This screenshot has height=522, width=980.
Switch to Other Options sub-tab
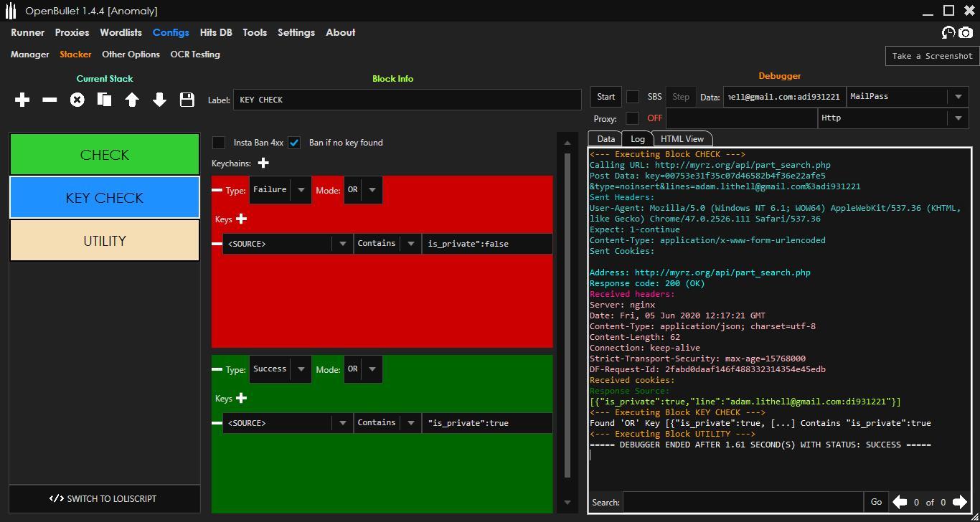(x=131, y=54)
